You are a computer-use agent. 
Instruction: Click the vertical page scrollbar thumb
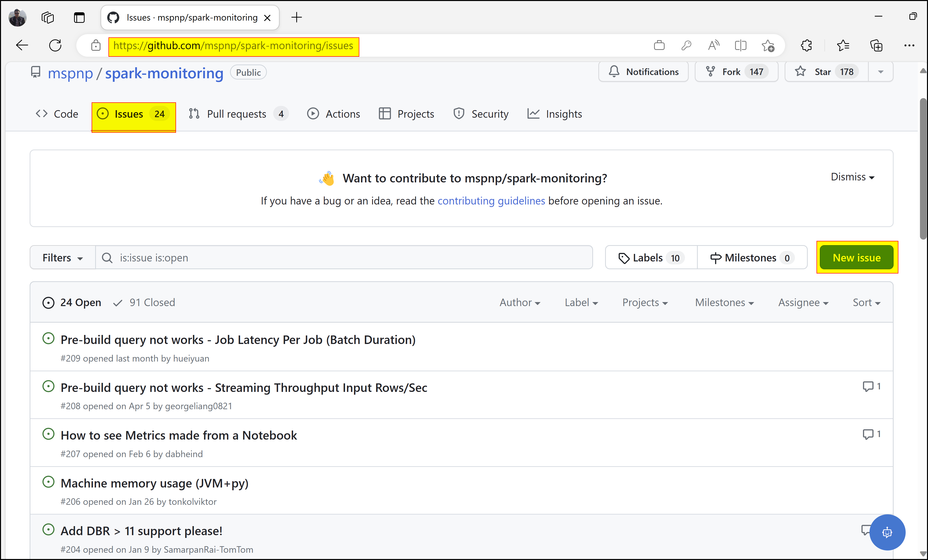coord(923,169)
